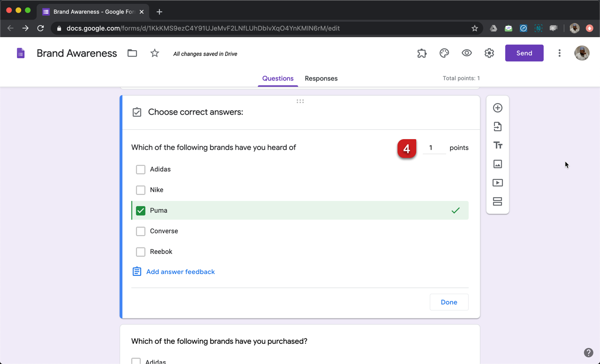The height and width of the screenshot is (364, 600).
Task: Open the Add-ons puzzle icon
Action: [422, 53]
